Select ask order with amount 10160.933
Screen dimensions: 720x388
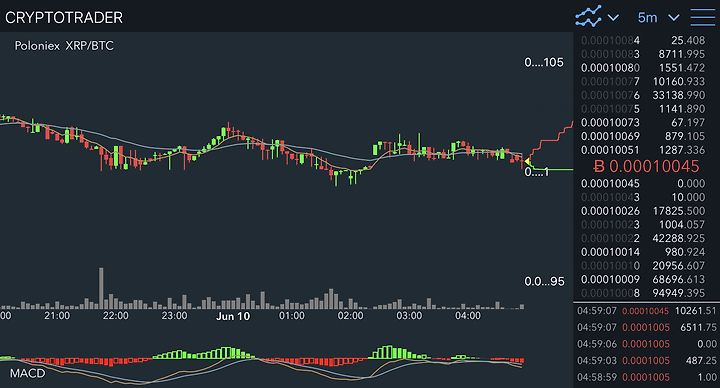click(643, 82)
